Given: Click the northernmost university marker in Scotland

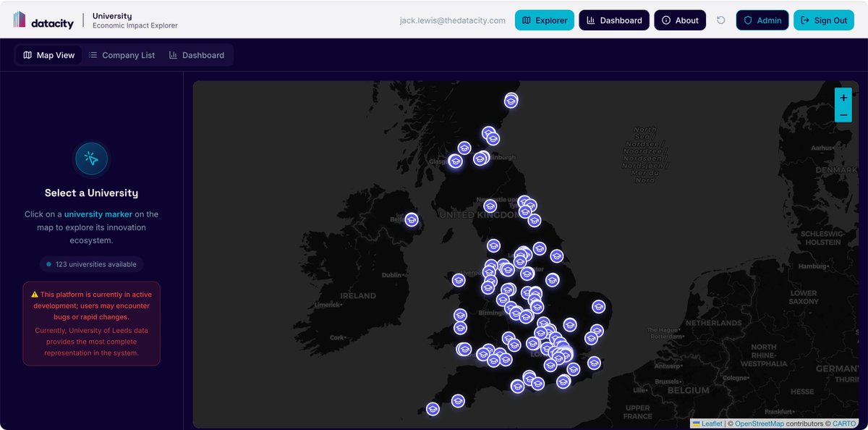Looking at the screenshot, I should [x=511, y=101].
